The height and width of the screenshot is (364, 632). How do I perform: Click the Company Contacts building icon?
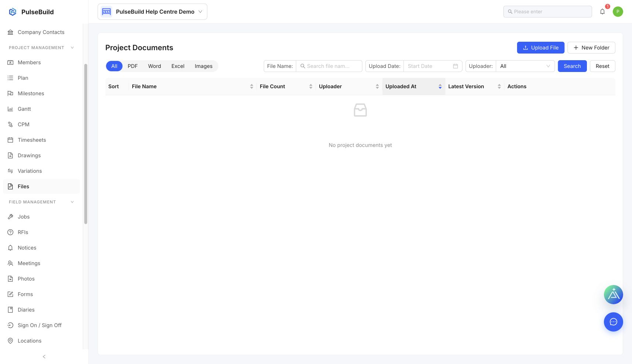[10, 32]
